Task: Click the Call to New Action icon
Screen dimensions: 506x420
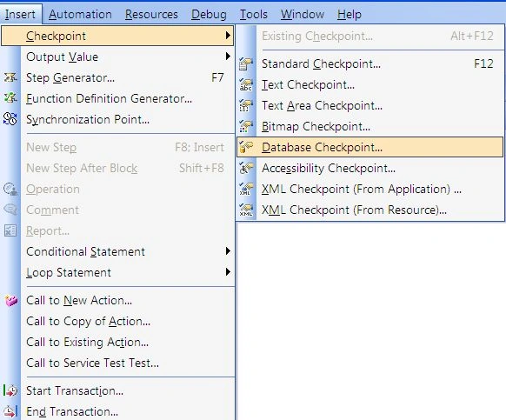Action: tap(10, 300)
